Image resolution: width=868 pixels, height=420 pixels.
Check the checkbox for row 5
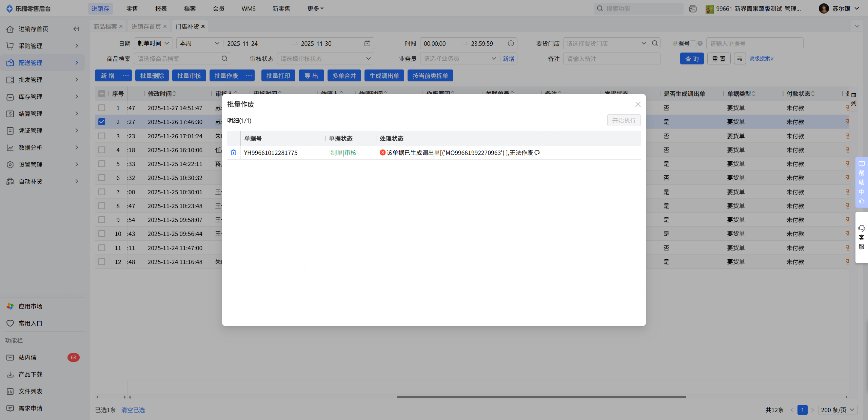click(102, 164)
